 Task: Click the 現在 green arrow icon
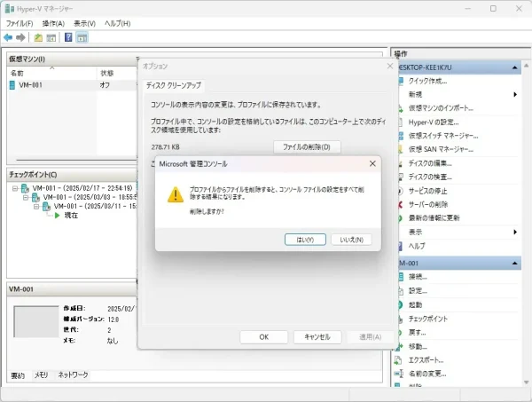pos(57,216)
